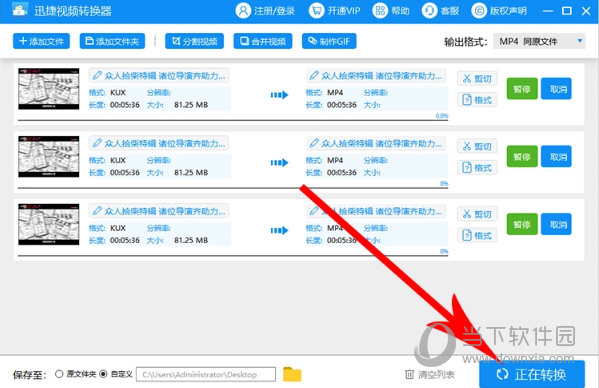
Task: Click the second row's output filename edit icon
Action: pyautogui.click(x=314, y=143)
